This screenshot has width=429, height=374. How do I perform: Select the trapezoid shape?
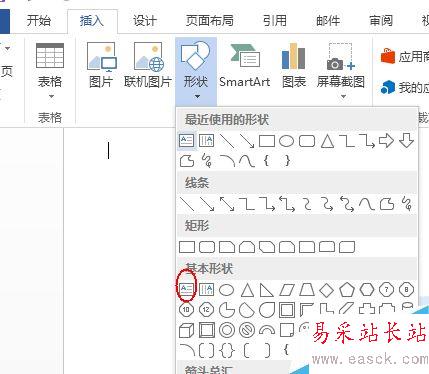point(307,290)
